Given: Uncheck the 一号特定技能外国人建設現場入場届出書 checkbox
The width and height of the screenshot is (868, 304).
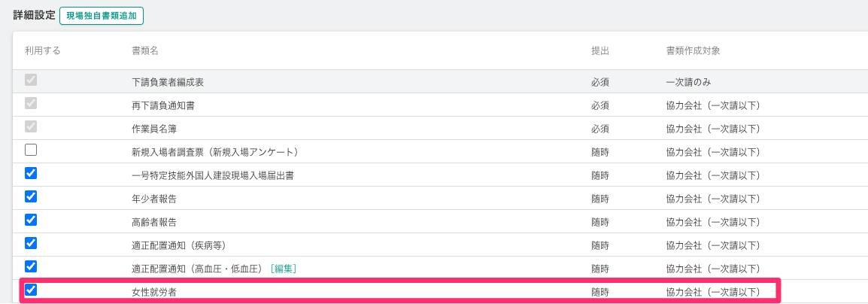Looking at the screenshot, I should click(31, 173).
